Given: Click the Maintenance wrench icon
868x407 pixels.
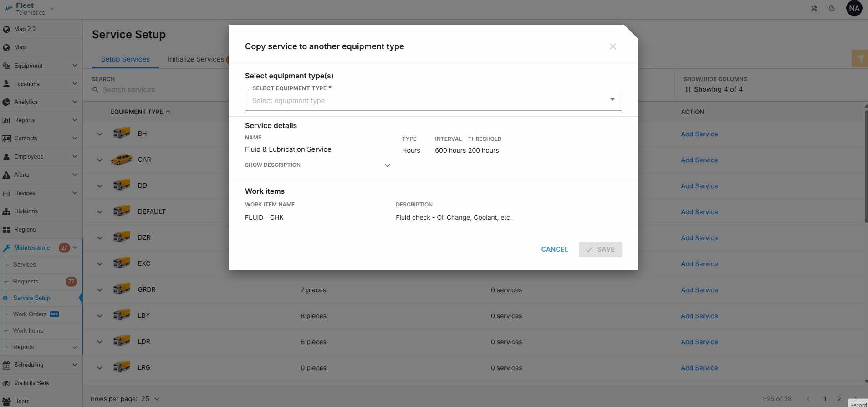Looking at the screenshot, I should click(x=6, y=248).
